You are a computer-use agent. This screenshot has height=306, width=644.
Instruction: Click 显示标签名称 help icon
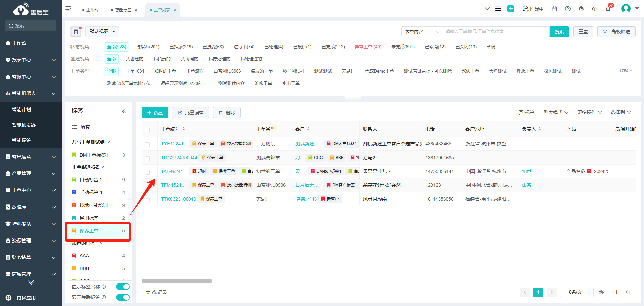pyautogui.click(x=104, y=287)
